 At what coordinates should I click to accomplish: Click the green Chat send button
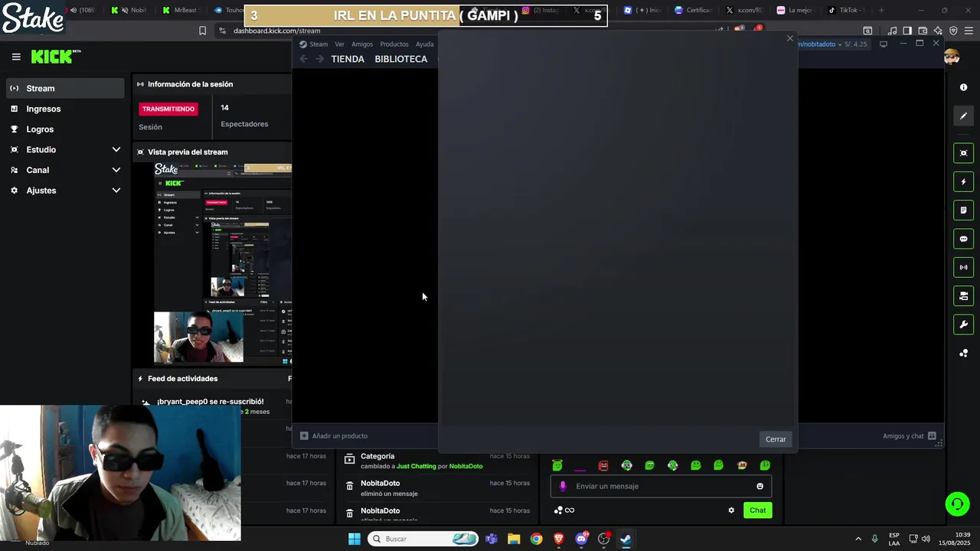click(x=757, y=510)
